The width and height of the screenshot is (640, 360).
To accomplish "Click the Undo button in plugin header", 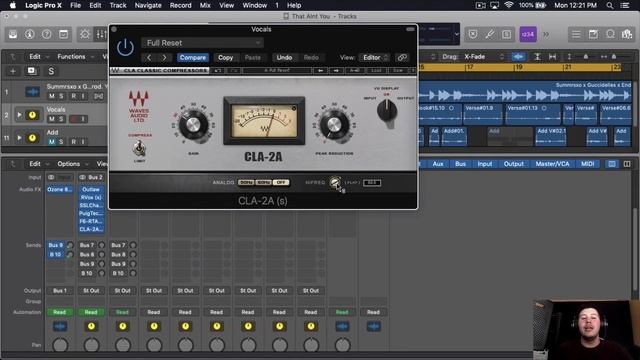I will pyautogui.click(x=284, y=58).
